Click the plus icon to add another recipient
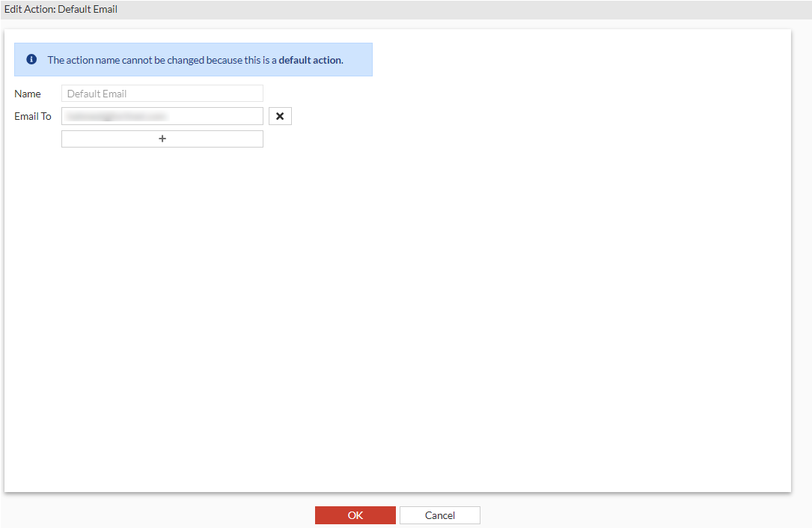This screenshot has height=528, width=812. coord(162,139)
